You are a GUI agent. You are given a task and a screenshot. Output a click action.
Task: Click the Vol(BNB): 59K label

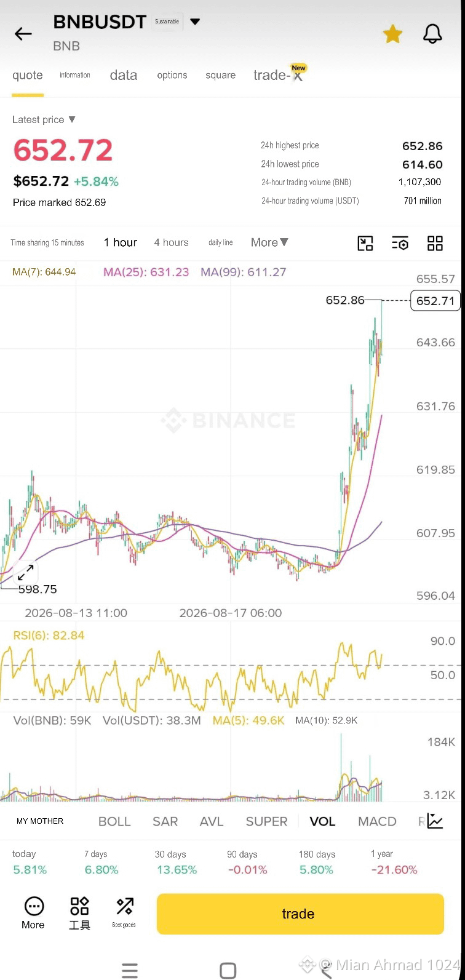52,720
